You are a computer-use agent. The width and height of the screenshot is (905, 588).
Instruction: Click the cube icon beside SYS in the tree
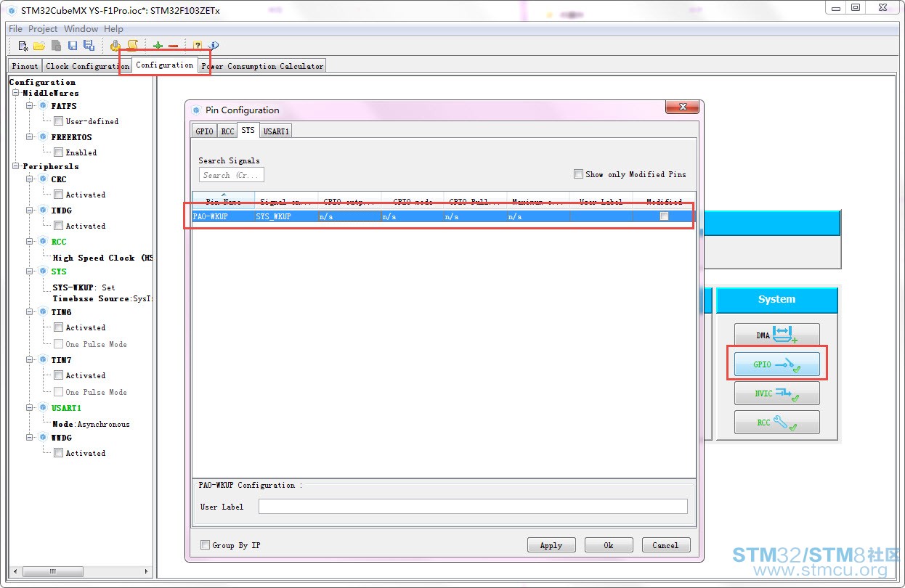43,271
